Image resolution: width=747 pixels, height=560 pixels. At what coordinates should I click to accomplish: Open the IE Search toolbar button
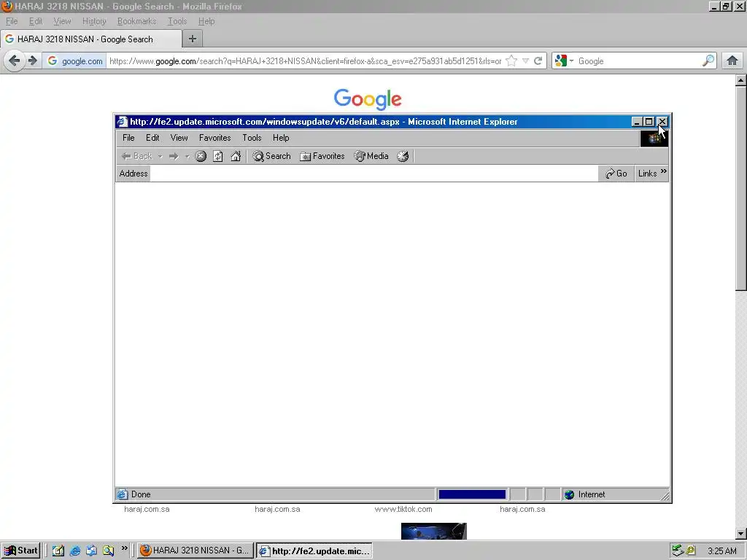tap(271, 156)
